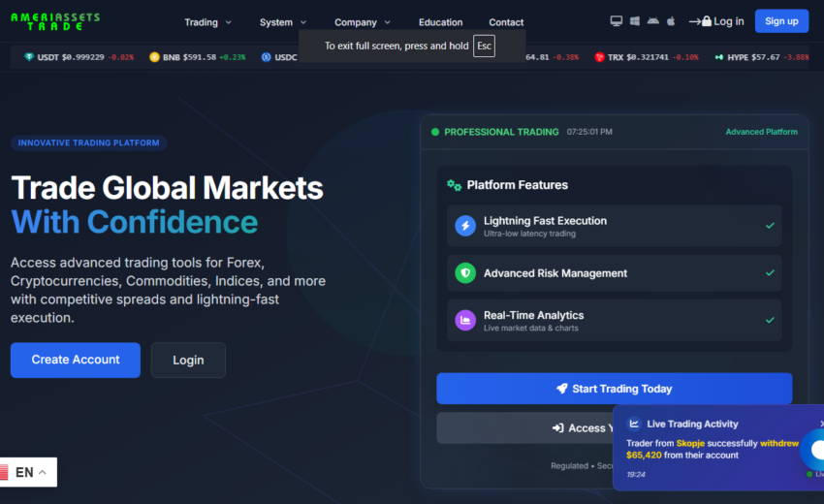Open the EN language selector
The width and height of the screenshot is (824, 504).
tap(28, 472)
